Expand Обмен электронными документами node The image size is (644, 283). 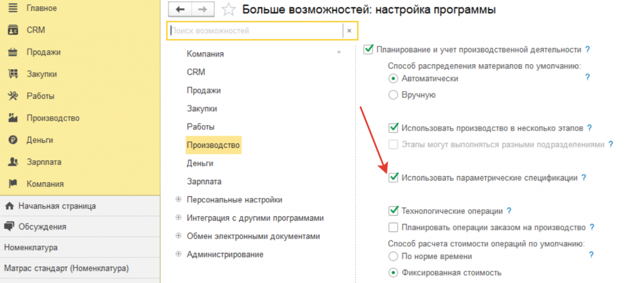pyautogui.click(x=178, y=236)
